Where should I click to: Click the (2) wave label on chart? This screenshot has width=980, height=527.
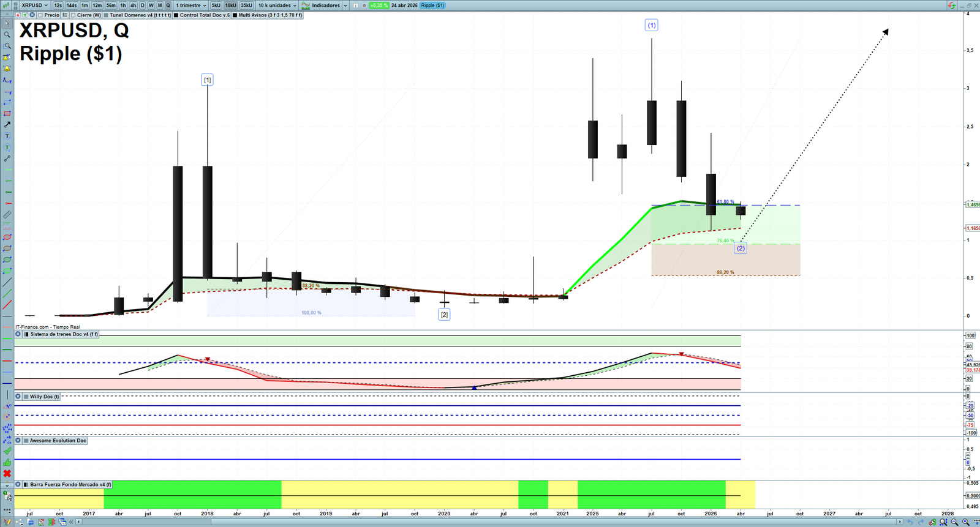tap(741, 248)
